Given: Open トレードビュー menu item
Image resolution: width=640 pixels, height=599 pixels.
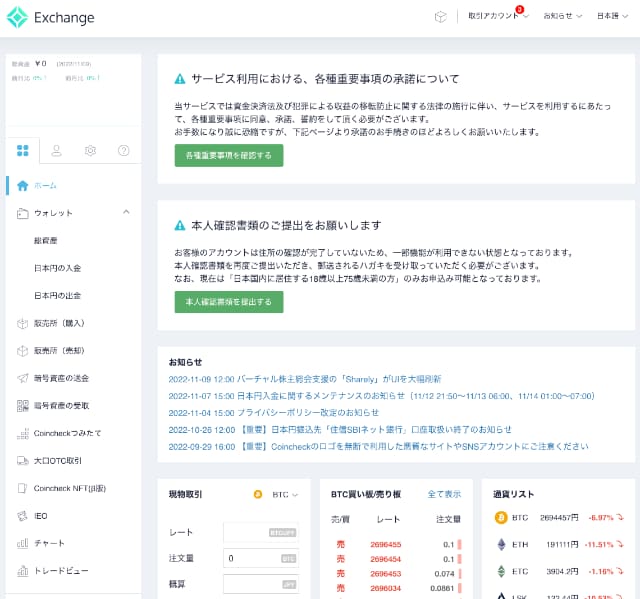Looking at the screenshot, I should 61,571.
